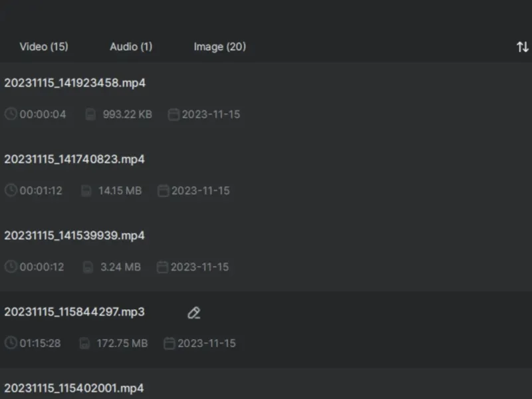Choose the 20231115_115402001.mp4 recording
Viewport: 532px width, 399px height.
click(x=74, y=388)
